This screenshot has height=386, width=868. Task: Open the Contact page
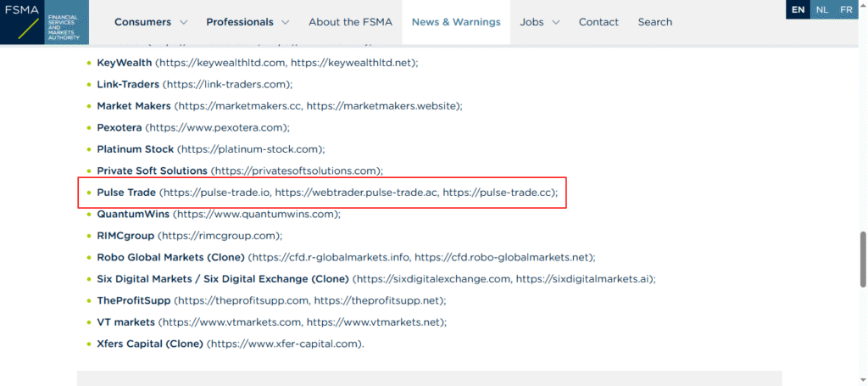598,22
